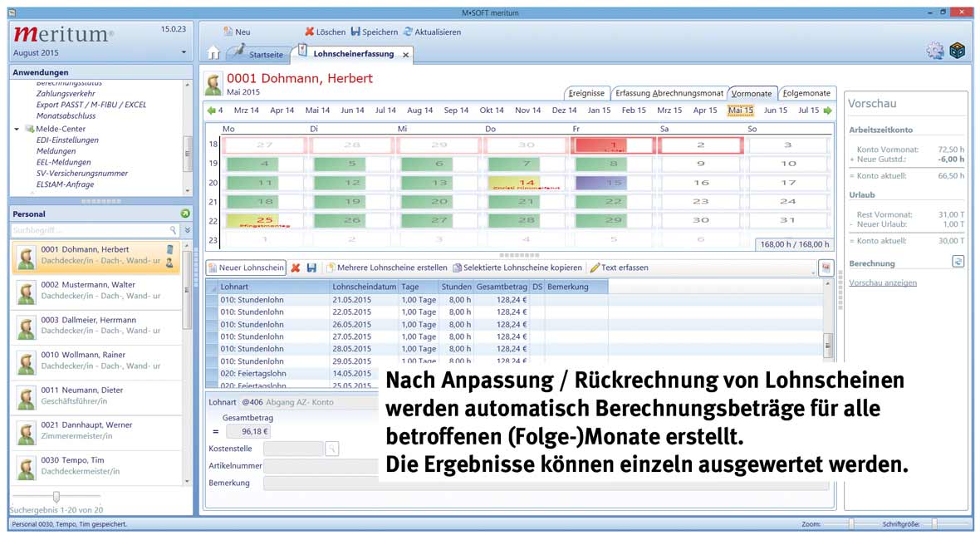980x540 pixels.
Task: Click the Neuer Lohnschein button
Action: 246,268
